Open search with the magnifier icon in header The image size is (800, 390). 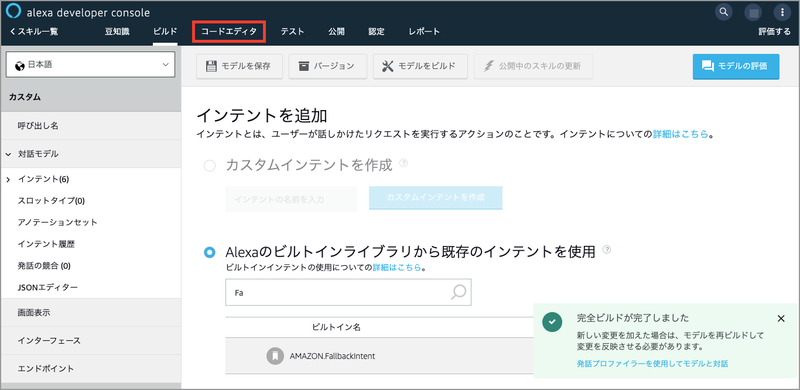723,12
